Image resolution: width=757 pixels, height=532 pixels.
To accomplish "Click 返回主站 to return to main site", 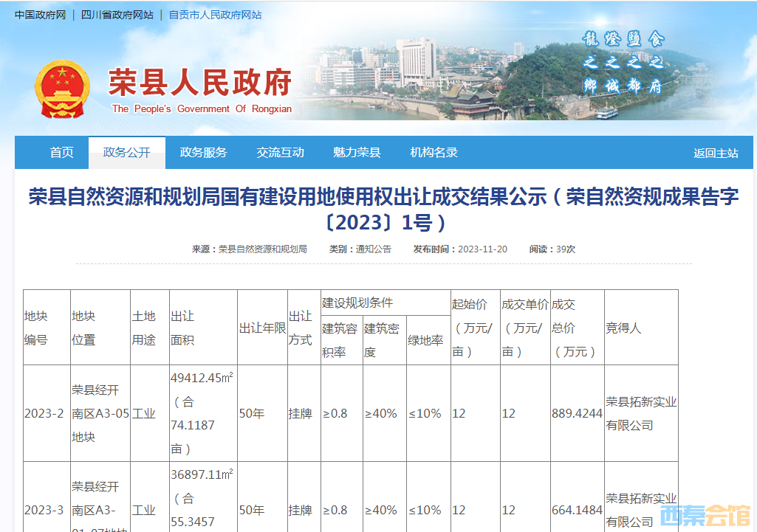I will click(x=716, y=153).
